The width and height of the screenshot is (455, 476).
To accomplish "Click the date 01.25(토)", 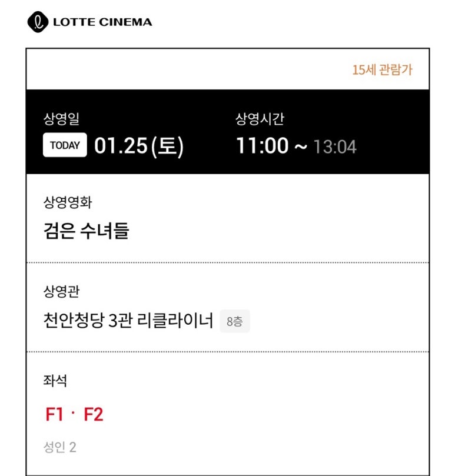I will (x=139, y=146).
